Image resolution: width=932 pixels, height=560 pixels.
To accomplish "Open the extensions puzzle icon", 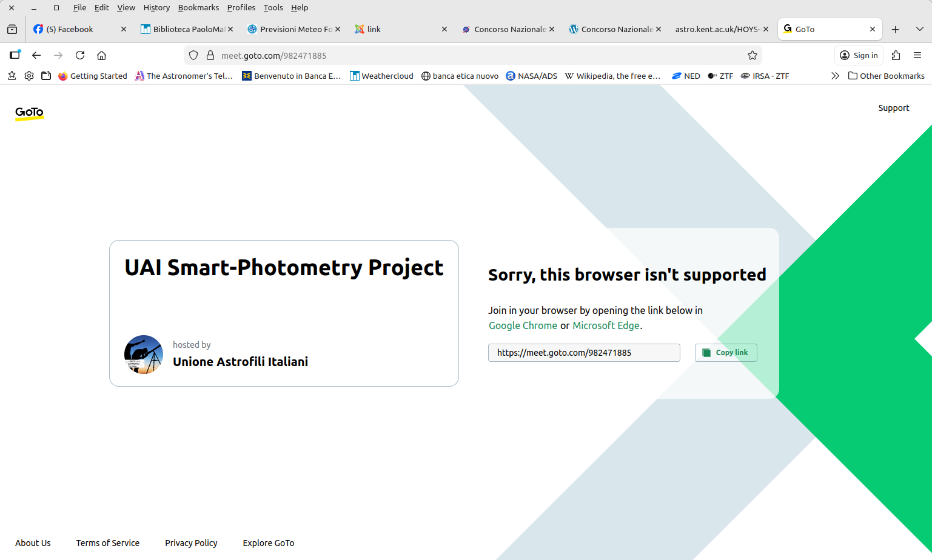I will click(896, 55).
